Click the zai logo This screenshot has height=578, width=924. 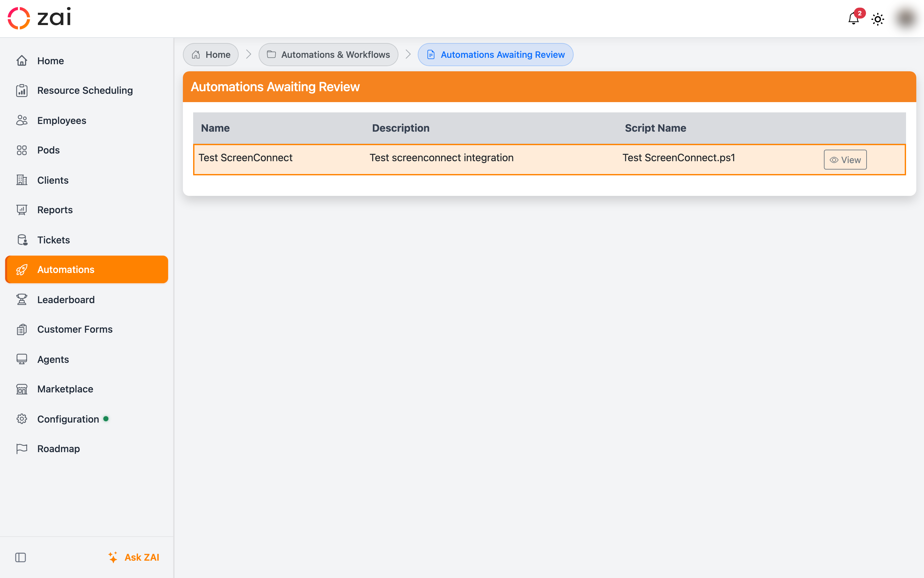pos(39,18)
